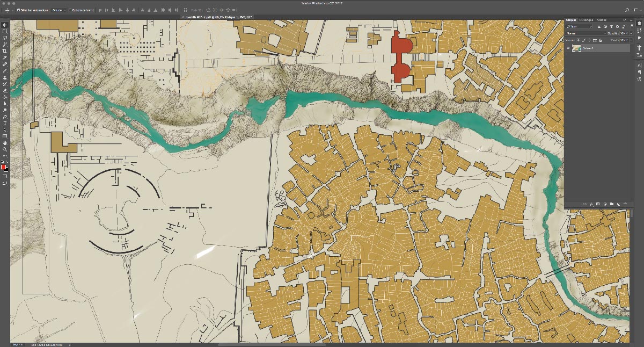Switch to the Historique tab
The image size is (644, 347).
pyautogui.click(x=586, y=20)
